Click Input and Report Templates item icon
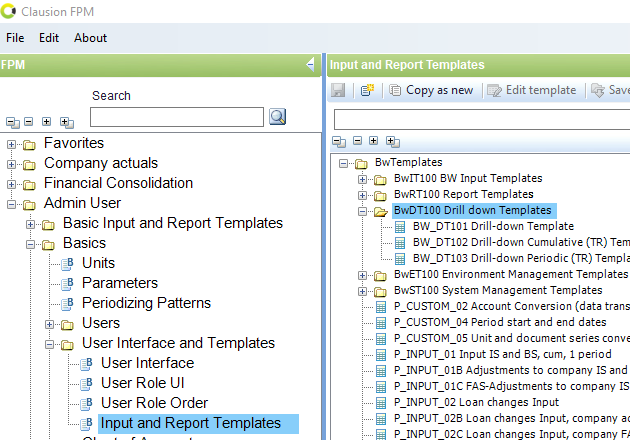Screen dimensions: 630x440 tap(86, 424)
